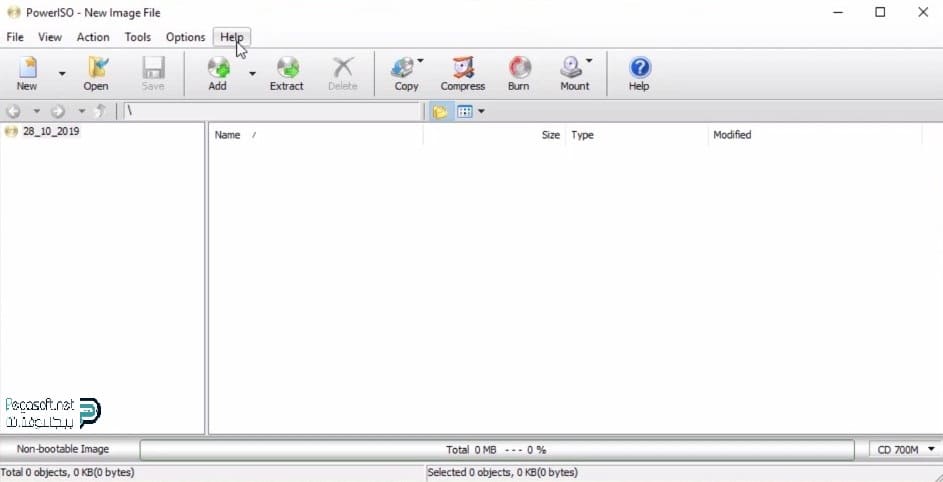Open the Help menu in menu bar
Viewport: 943px width, 482px height.
tap(232, 37)
